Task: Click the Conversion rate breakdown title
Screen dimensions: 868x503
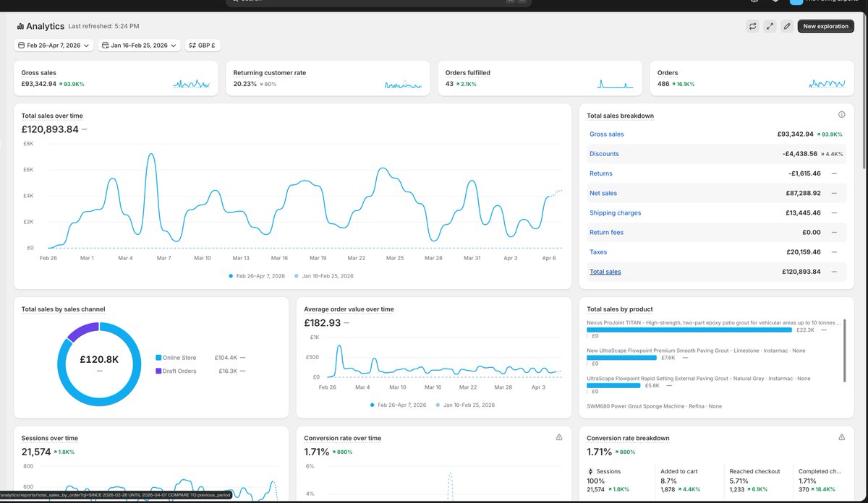Action: click(628, 438)
